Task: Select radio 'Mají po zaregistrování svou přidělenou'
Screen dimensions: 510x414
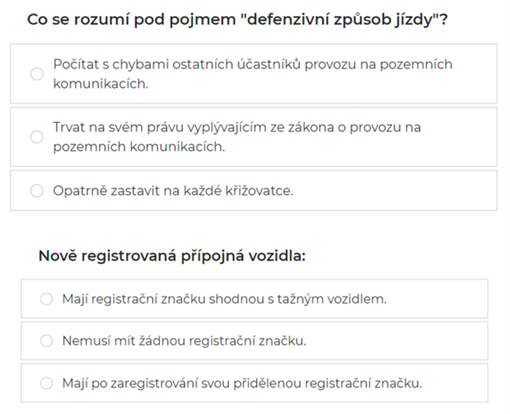Action: point(46,383)
